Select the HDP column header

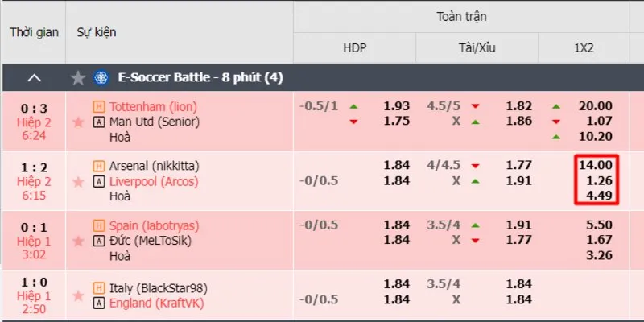(x=354, y=48)
